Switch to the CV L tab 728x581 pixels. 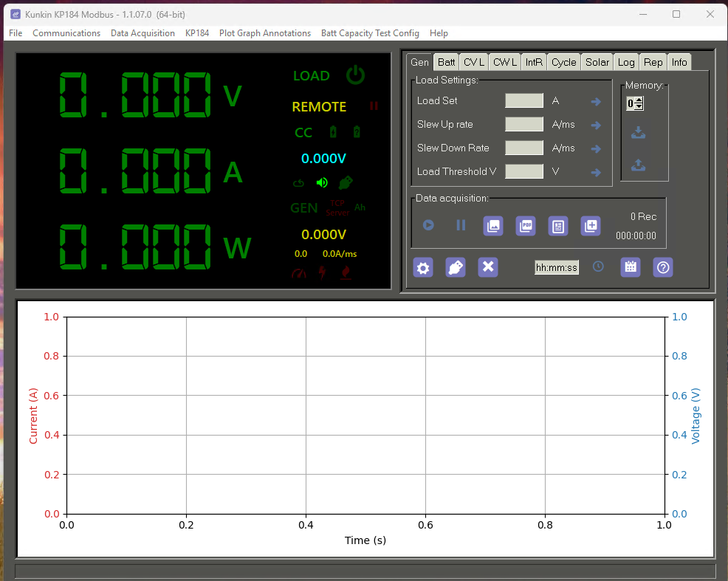pos(474,62)
